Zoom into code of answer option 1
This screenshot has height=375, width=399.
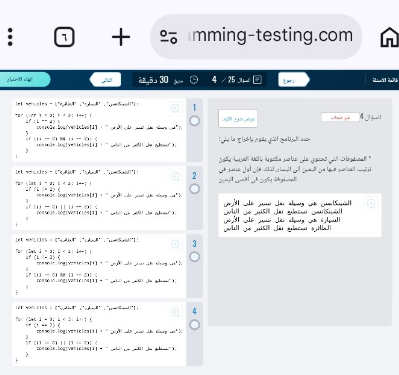[175, 108]
